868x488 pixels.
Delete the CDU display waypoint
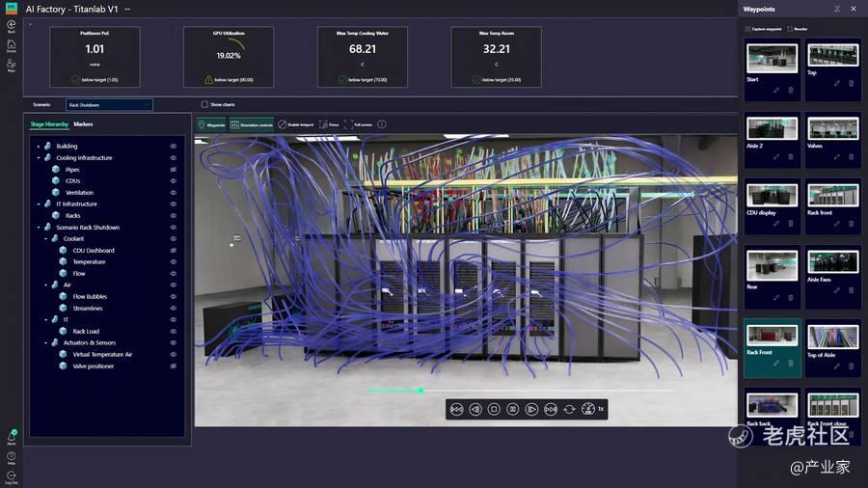pyautogui.click(x=791, y=224)
